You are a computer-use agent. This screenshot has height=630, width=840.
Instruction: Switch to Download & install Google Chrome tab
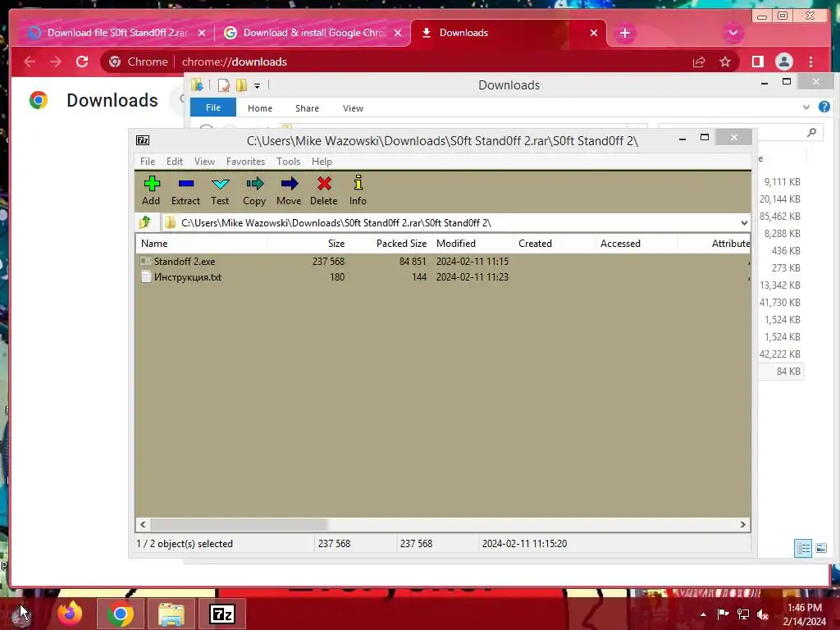(x=312, y=33)
